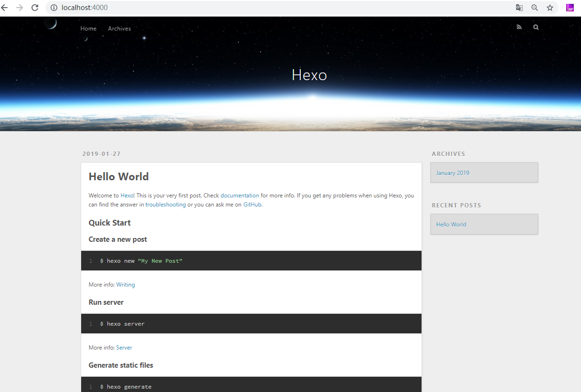Click the Run server heading
Image resolution: width=581 pixels, height=392 pixels.
click(106, 302)
